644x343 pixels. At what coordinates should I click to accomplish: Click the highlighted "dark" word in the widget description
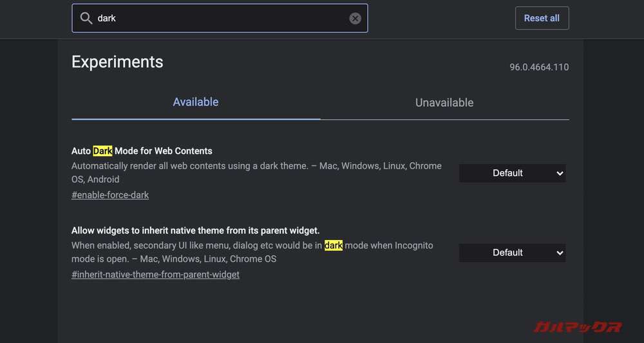click(x=333, y=245)
